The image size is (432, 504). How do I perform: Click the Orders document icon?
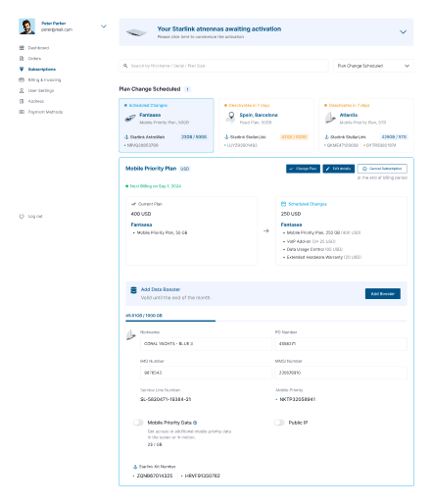(22, 59)
